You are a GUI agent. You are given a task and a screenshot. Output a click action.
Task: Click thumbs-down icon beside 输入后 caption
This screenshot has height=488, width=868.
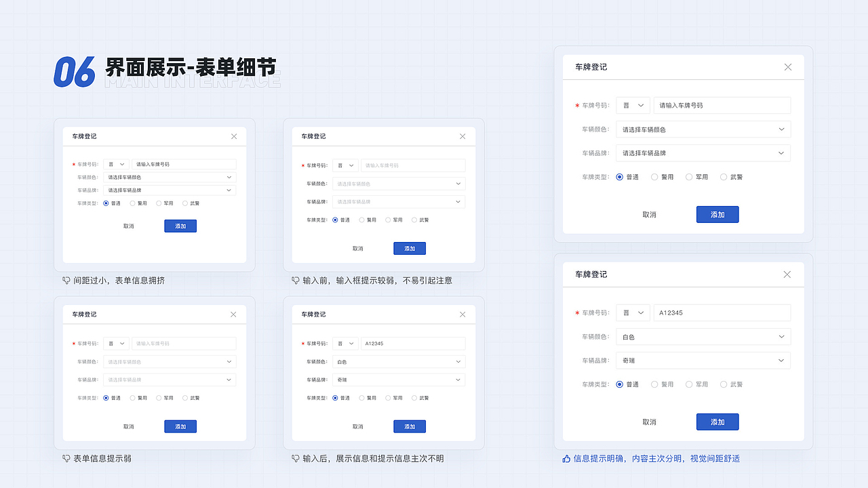click(x=296, y=458)
